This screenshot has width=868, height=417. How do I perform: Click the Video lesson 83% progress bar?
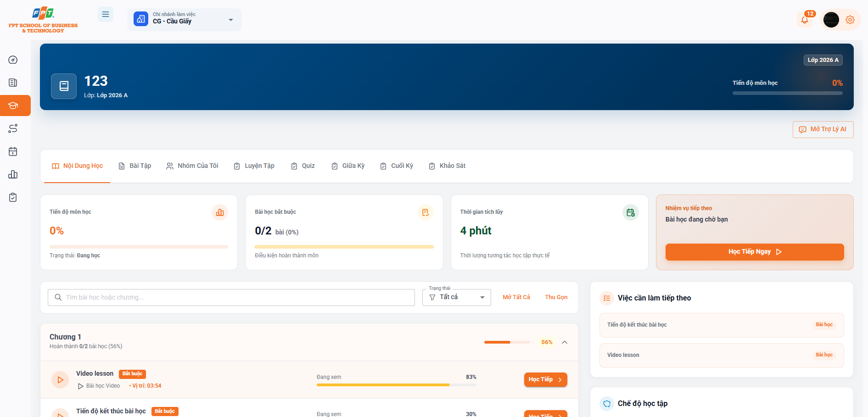tap(397, 385)
